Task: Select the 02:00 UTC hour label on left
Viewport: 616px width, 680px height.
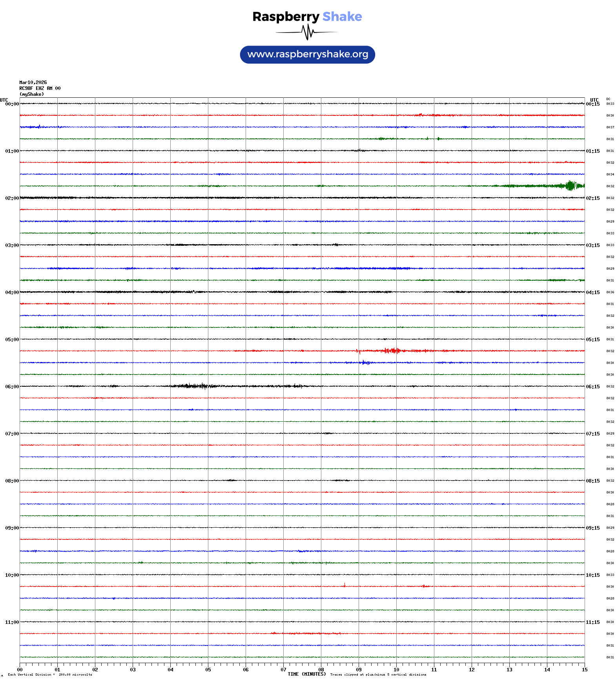Action: [x=12, y=198]
